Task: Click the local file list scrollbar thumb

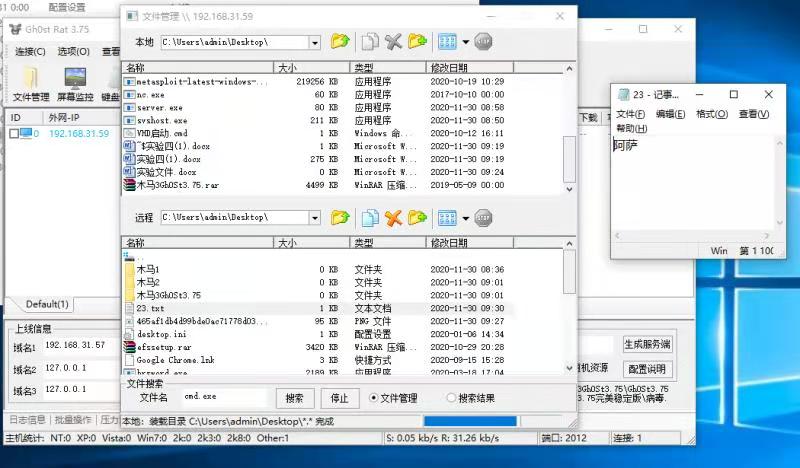Action: (x=569, y=159)
